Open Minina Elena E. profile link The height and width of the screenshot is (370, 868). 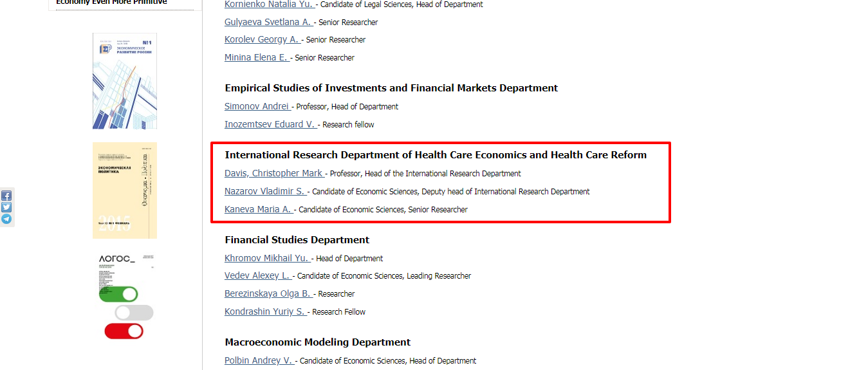[x=257, y=57]
